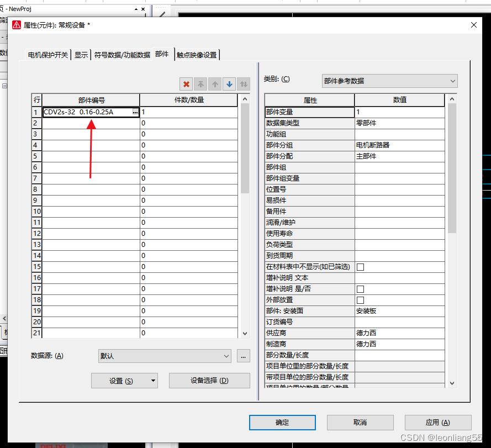This screenshot has width=491, height=448.
Task: Switch to the 触点映像设置 tab
Action: click(197, 55)
